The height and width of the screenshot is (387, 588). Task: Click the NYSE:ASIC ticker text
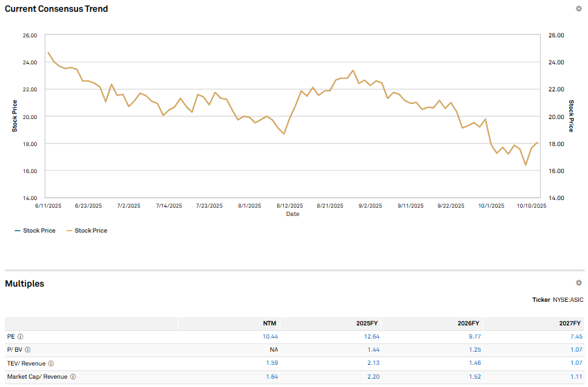(568, 300)
